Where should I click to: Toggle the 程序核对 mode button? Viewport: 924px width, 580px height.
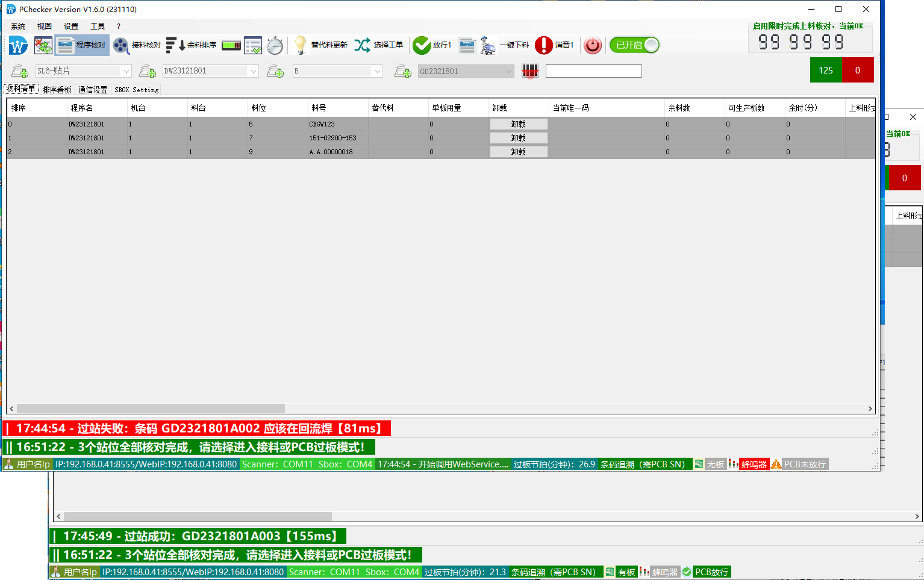83,45
